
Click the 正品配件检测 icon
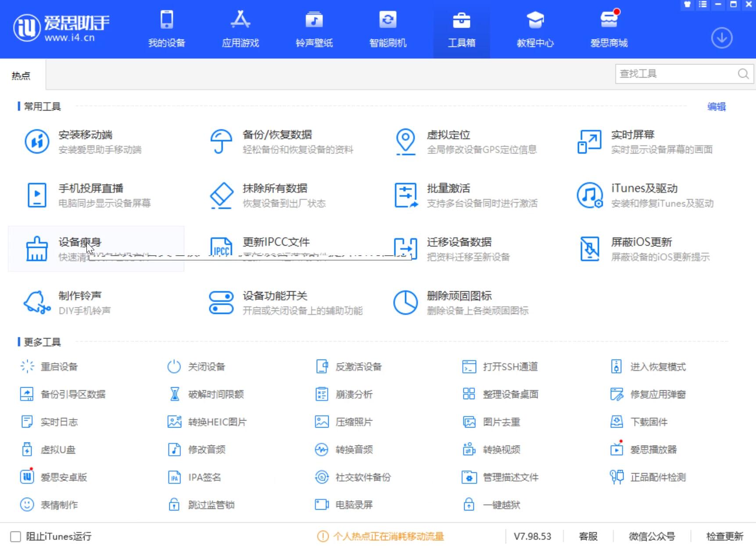pos(617,477)
